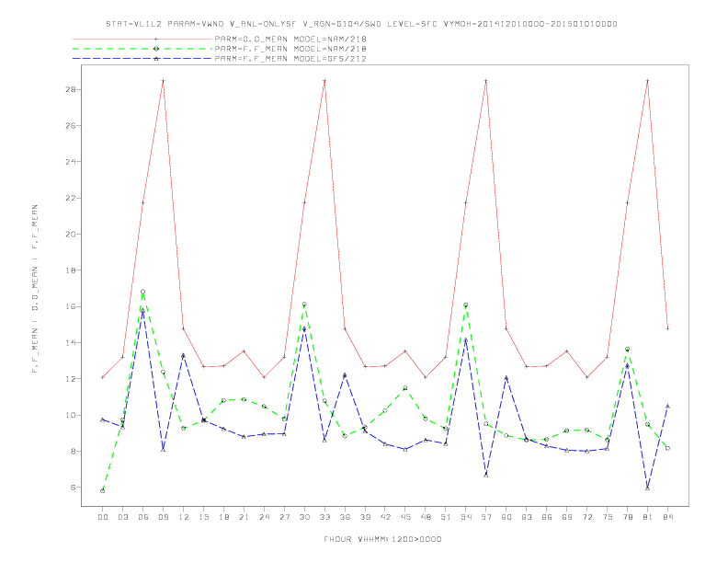Click x-axis forecast hour label 84
This screenshot has height=563, width=728.
(667, 517)
